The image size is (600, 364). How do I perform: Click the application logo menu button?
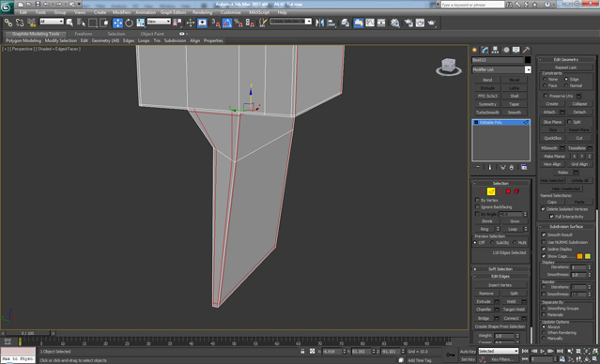point(7,7)
